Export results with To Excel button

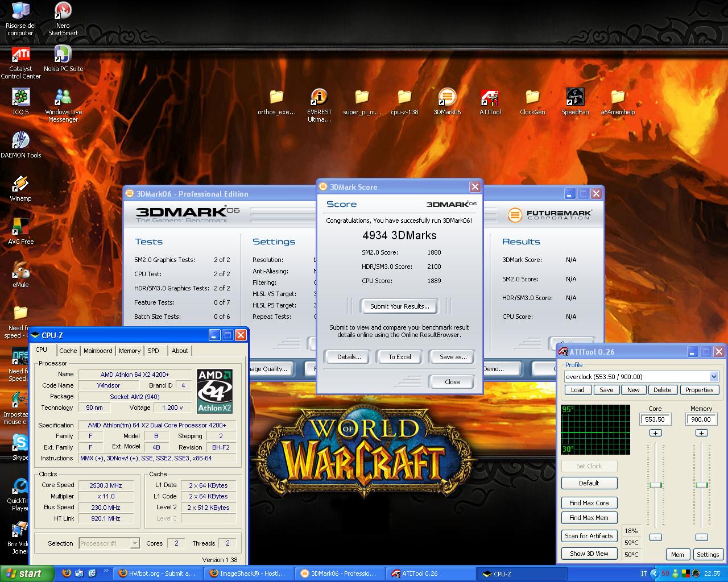tap(399, 357)
